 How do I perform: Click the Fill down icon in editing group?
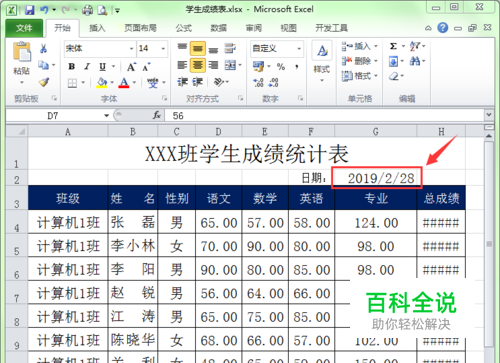pyautogui.click(x=393, y=61)
